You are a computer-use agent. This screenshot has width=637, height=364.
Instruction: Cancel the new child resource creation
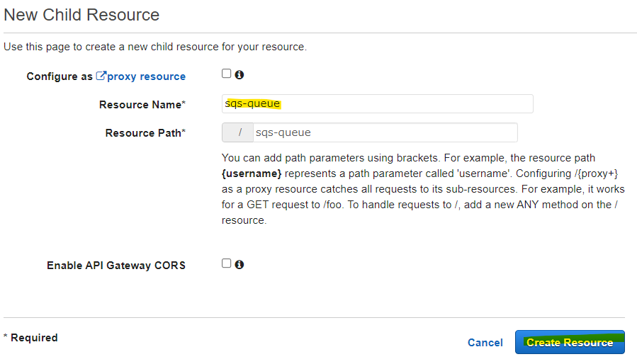point(485,343)
